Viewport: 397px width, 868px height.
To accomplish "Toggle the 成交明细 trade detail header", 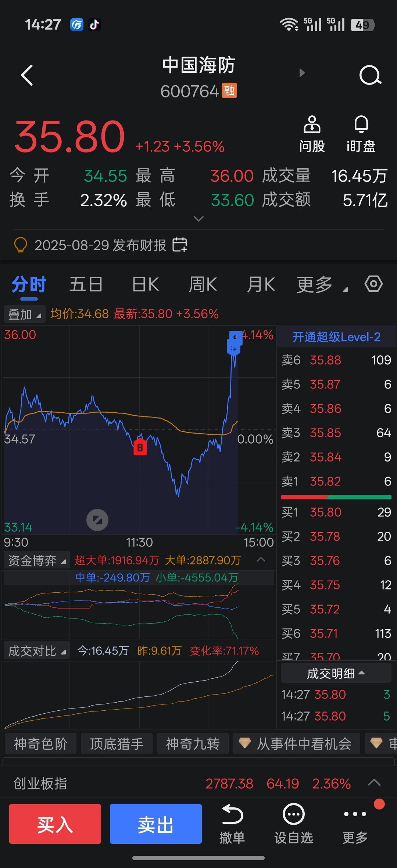I will [x=336, y=673].
